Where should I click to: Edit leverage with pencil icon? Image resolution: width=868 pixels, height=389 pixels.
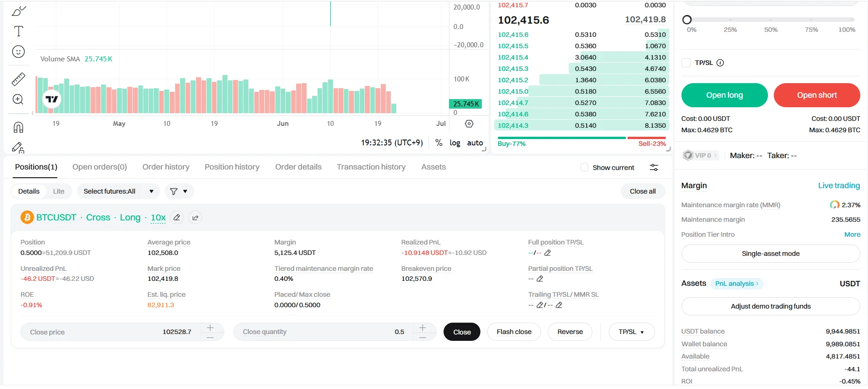177,218
